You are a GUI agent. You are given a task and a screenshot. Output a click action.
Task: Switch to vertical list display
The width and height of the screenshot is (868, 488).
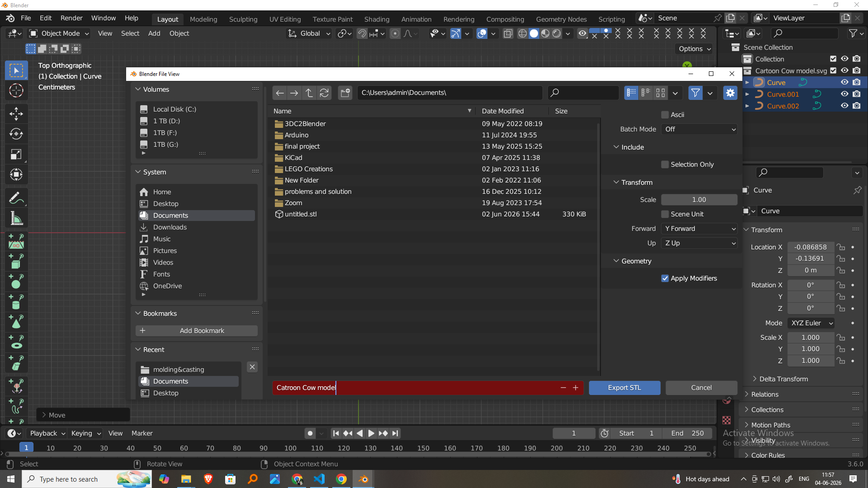[x=631, y=93]
